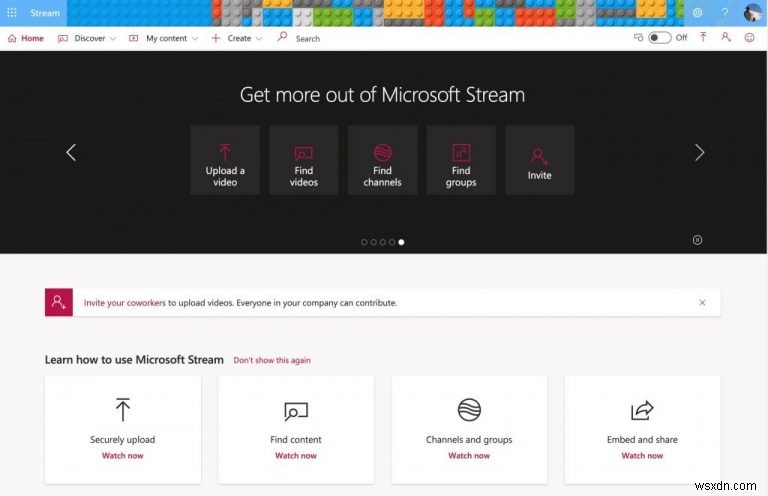Click Watch now under Embed and share
The image size is (768, 496).
pyautogui.click(x=642, y=455)
